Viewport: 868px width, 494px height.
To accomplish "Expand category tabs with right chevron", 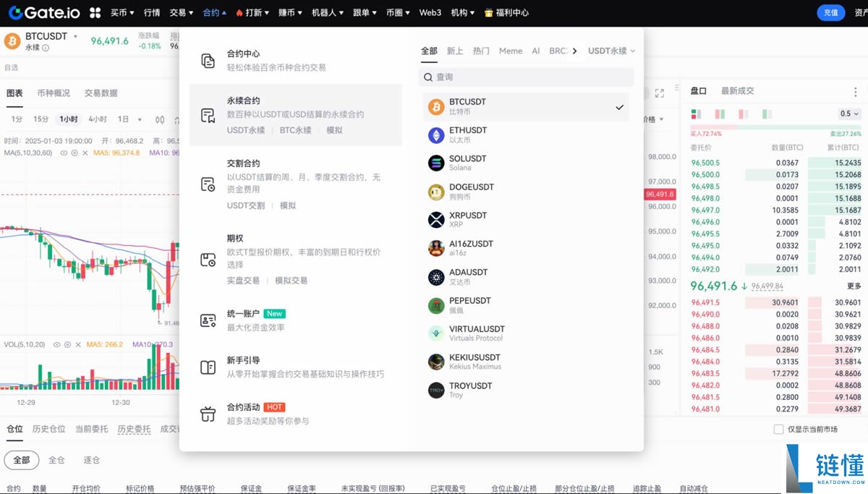I will coord(574,51).
